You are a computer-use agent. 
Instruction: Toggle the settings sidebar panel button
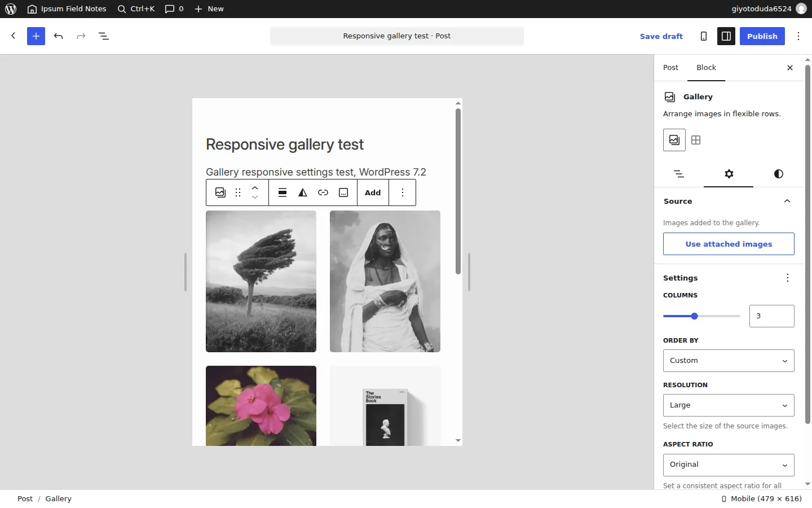[x=726, y=36]
